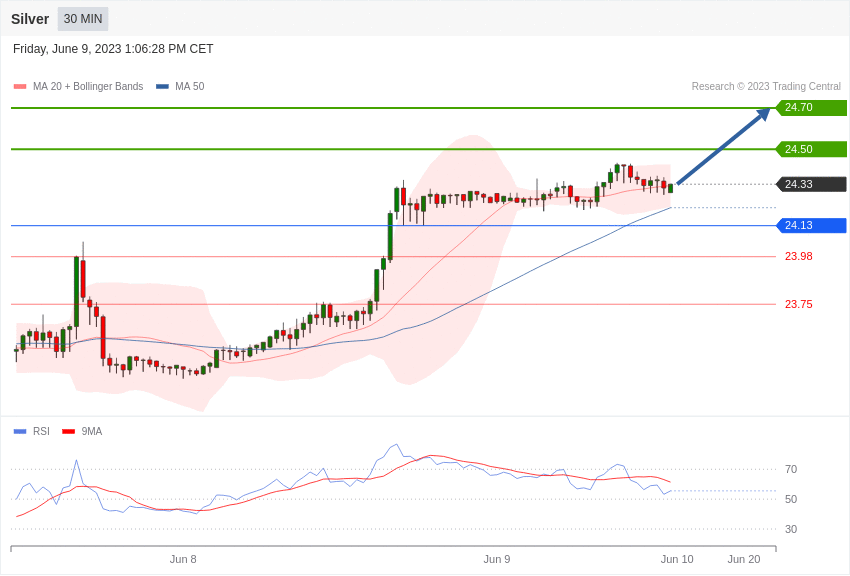The image size is (850, 576).
Task: Click the Jun 20 date axis label
Action: click(744, 559)
